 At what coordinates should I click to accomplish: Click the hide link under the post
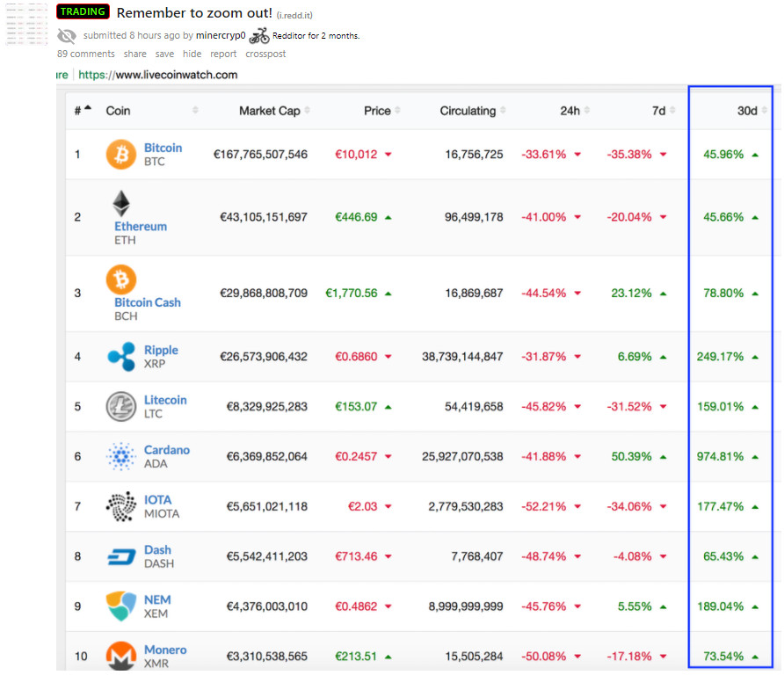(x=192, y=54)
